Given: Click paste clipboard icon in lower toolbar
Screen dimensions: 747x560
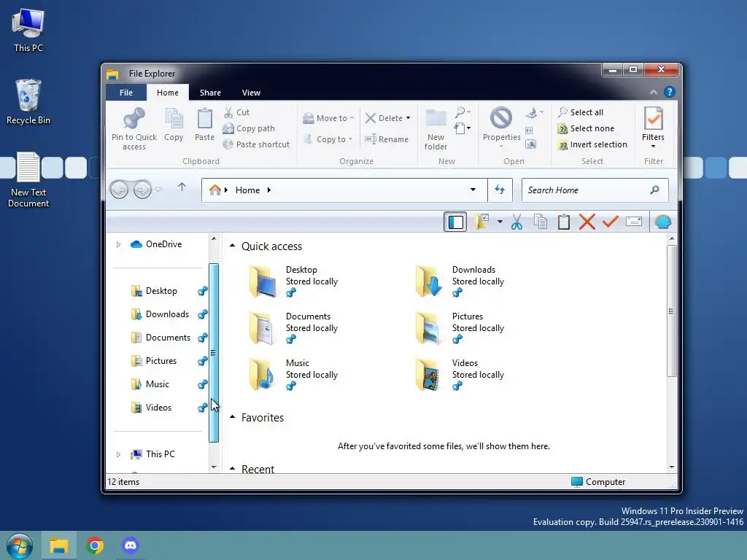Looking at the screenshot, I should tap(564, 222).
